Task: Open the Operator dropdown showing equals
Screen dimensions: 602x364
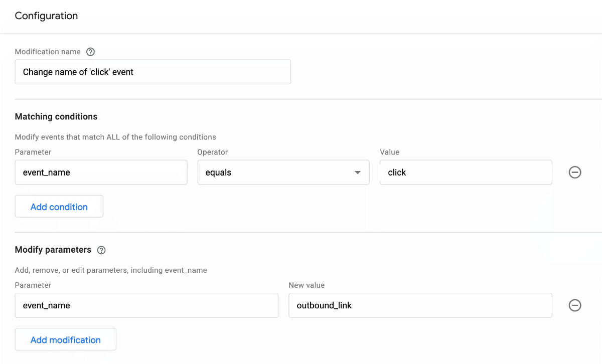Action: click(x=283, y=172)
